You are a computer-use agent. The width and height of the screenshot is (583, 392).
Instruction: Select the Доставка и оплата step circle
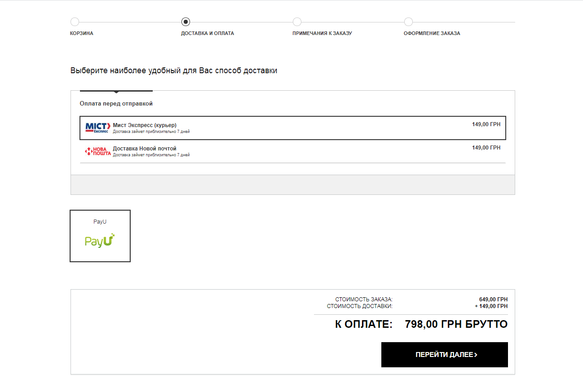pos(185,22)
